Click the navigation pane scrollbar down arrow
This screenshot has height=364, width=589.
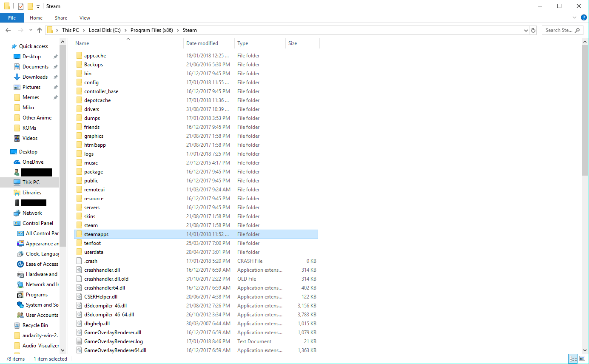[63, 350]
